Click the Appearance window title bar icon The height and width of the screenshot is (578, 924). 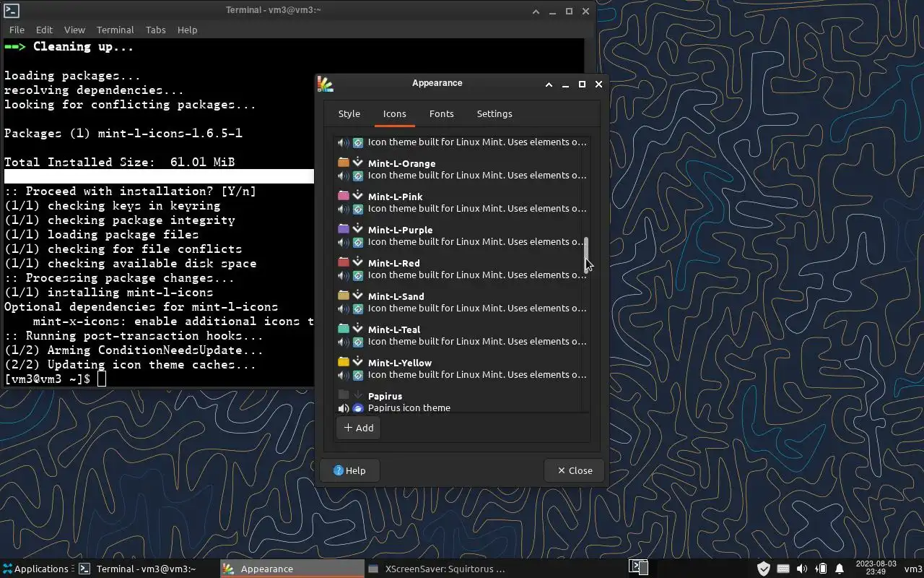pyautogui.click(x=326, y=84)
